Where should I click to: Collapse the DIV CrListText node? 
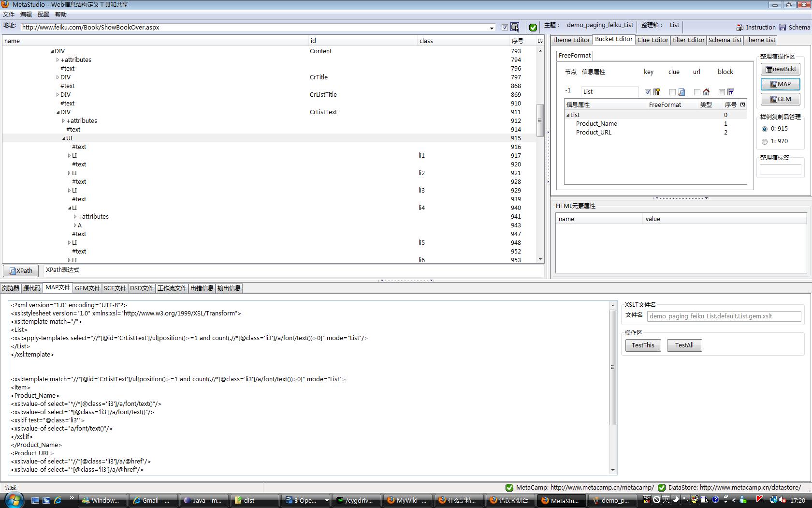coord(58,112)
